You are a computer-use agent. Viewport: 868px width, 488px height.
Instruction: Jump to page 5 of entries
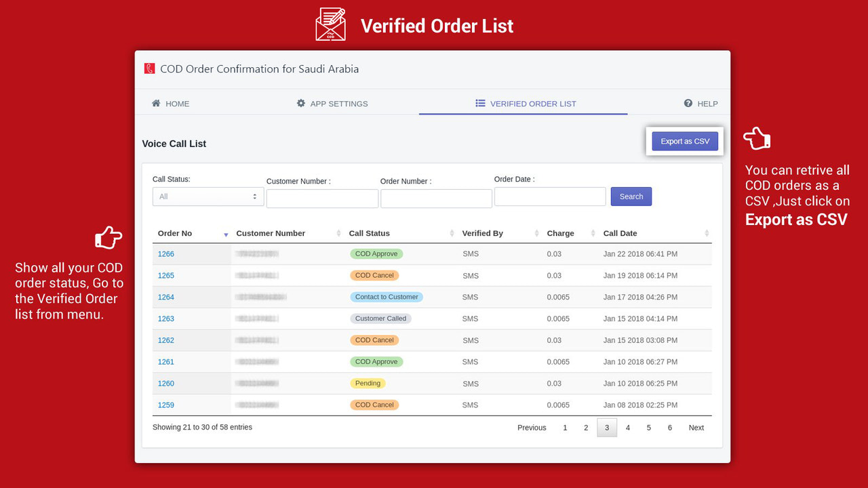tap(648, 428)
